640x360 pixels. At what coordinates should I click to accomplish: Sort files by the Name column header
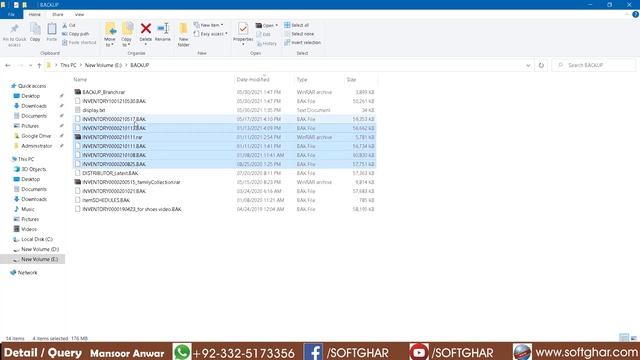(80, 80)
